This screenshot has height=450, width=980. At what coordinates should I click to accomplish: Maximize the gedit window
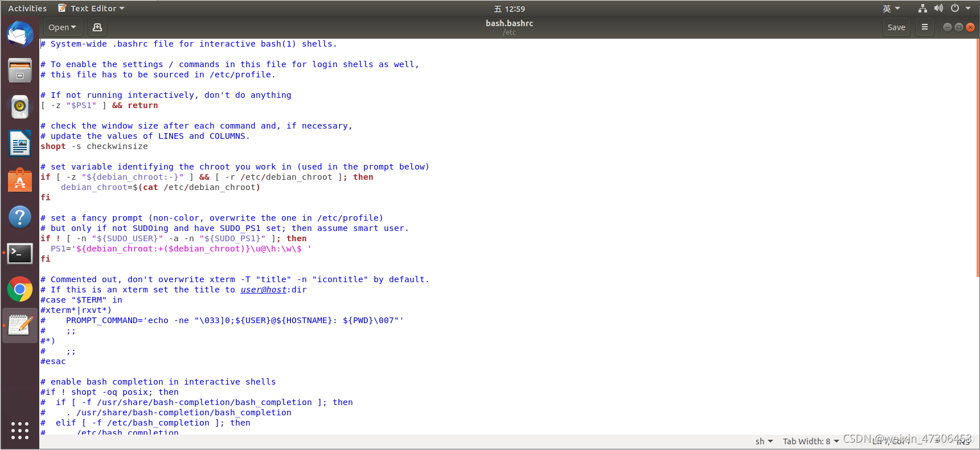coord(959,27)
